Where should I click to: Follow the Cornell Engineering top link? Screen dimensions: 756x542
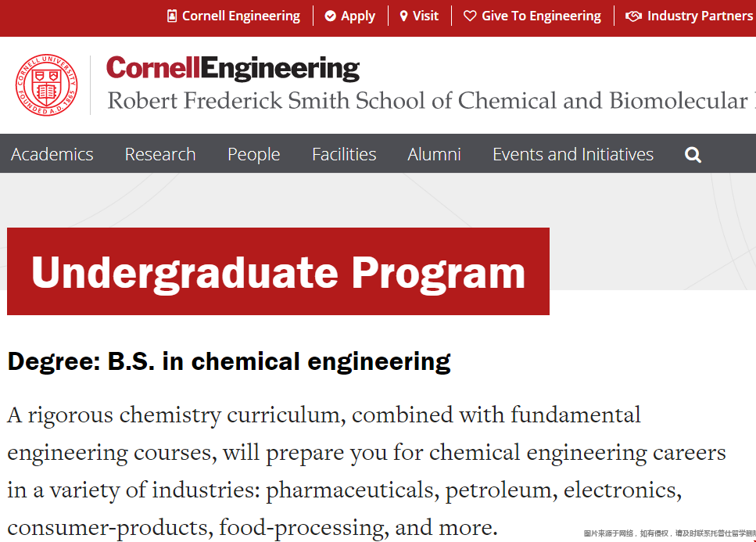241,16
